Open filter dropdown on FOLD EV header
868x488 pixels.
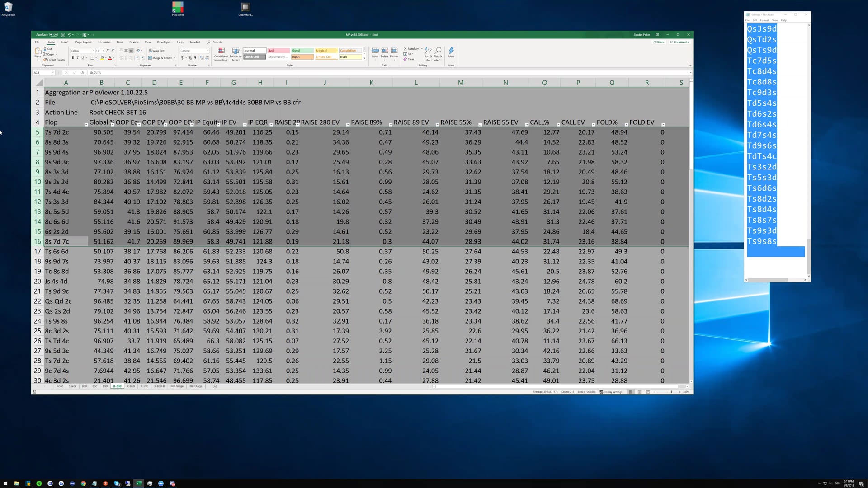[663, 124]
